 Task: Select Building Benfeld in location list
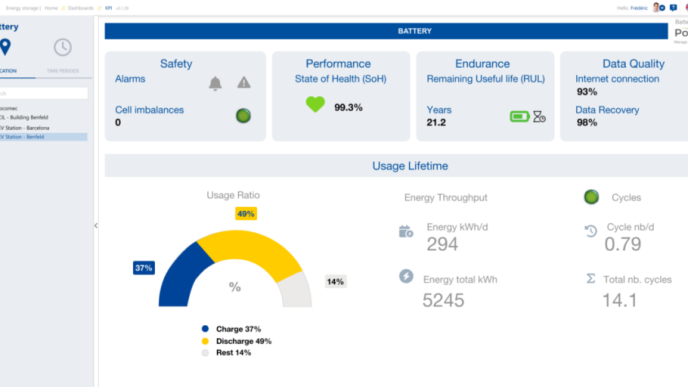point(24,118)
